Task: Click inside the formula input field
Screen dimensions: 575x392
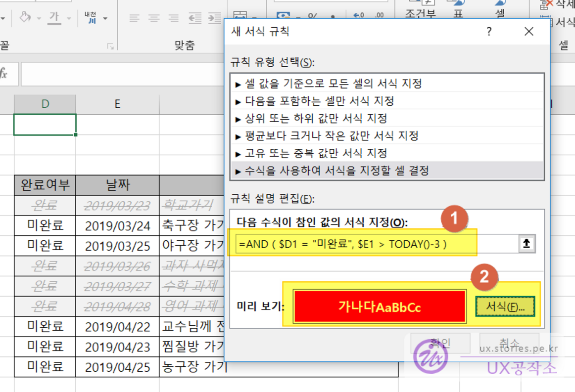Action: (x=376, y=244)
